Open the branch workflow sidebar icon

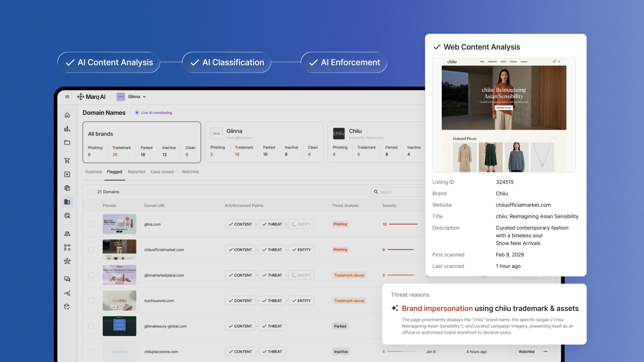tap(67, 247)
